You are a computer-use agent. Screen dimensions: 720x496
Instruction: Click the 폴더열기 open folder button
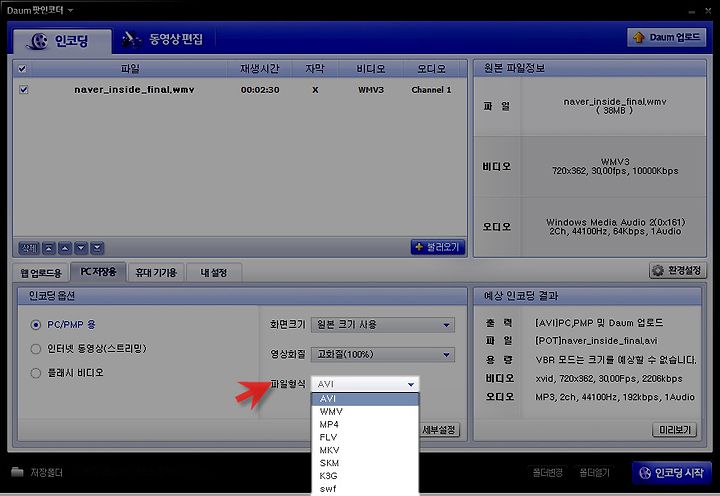[x=594, y=473]
